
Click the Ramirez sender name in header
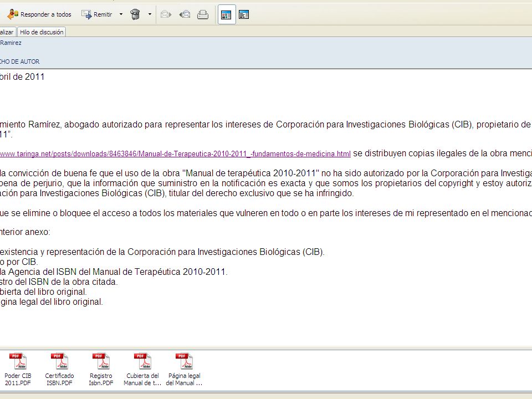pyautogui.click(x=11, y=43)
